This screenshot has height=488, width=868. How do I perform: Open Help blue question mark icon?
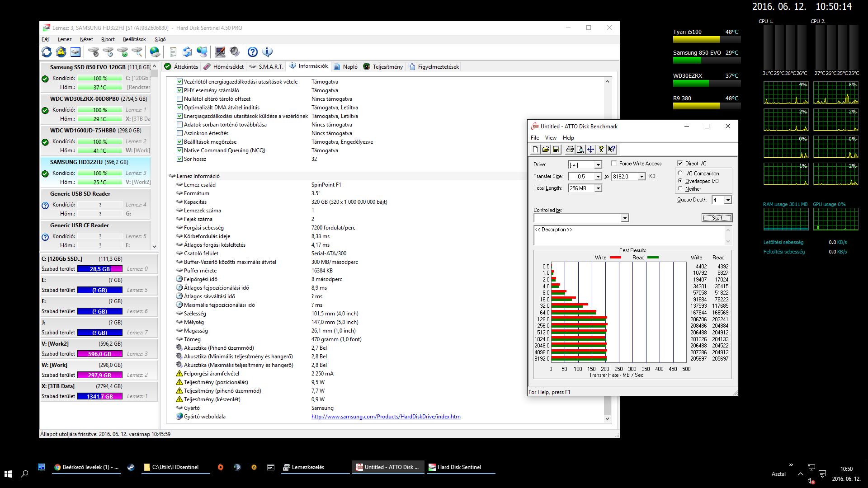coord(253,52)
